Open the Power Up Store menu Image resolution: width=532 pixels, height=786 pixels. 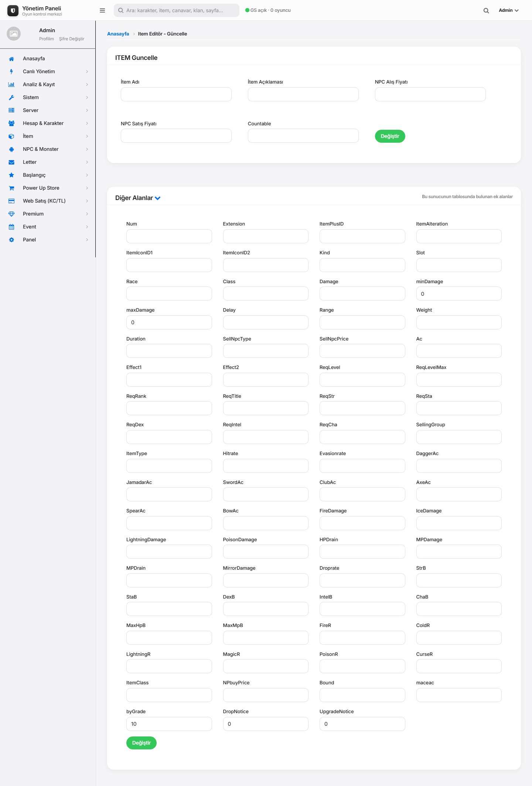48,188
